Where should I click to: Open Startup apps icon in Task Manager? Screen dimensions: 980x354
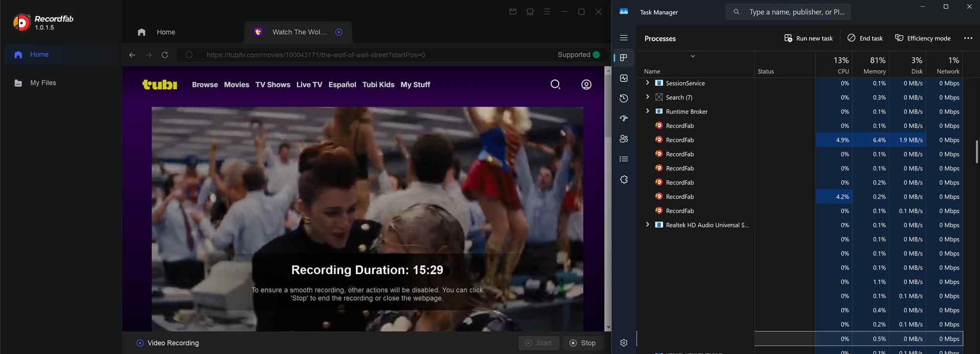pyautogui.click(x=624, y=118)
